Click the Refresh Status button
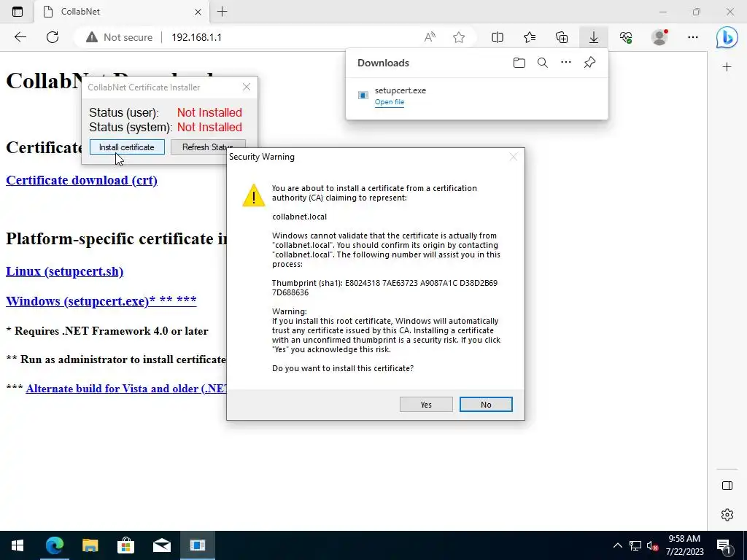 click(x=208, y=147)
